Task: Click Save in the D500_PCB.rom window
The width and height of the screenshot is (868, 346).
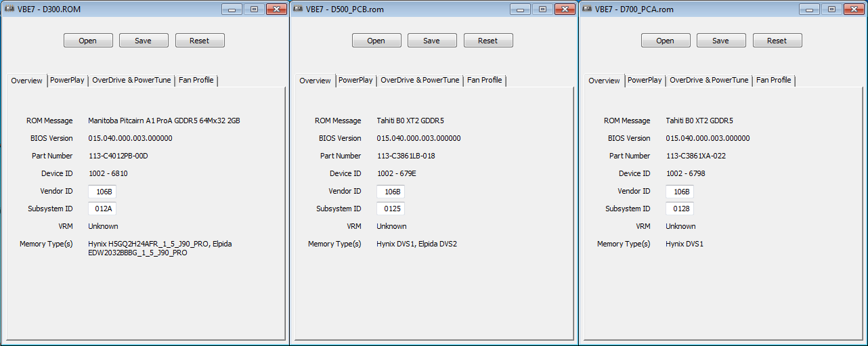Action: 432,41
